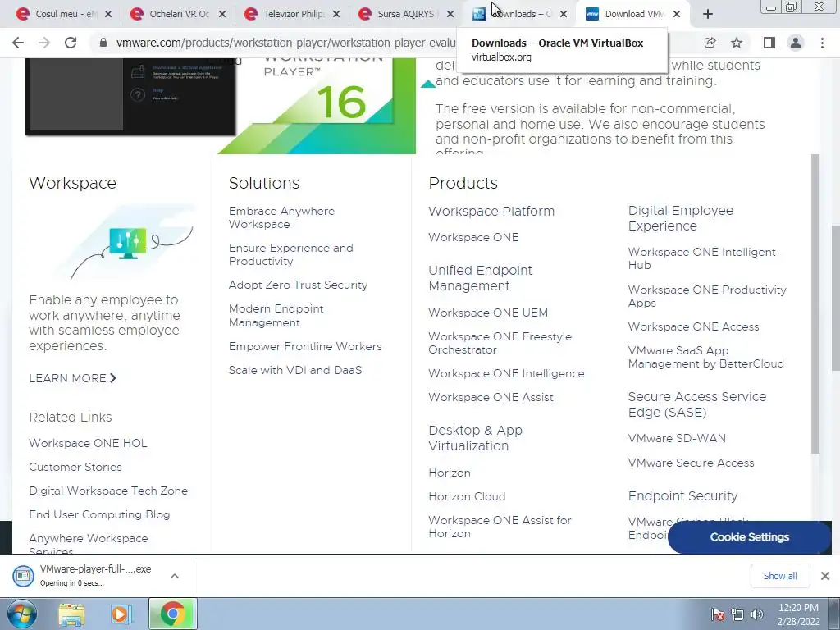Open Windows Media Player taskbar icon

pos(121,614)
